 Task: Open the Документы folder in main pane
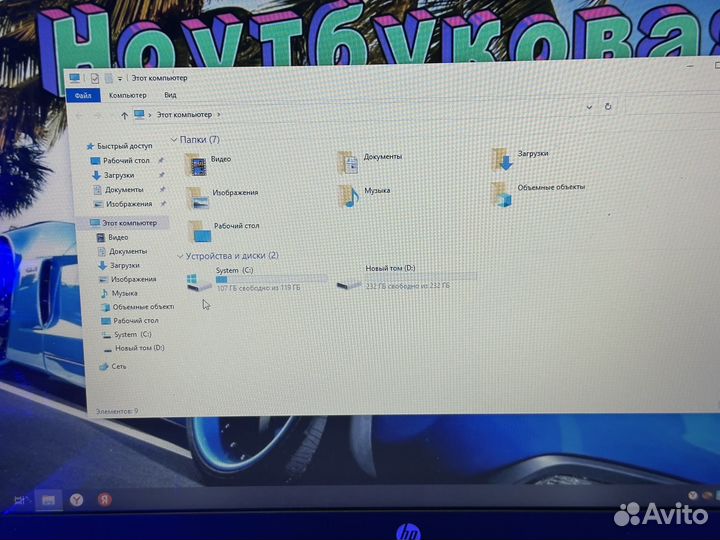click(370, 163)
